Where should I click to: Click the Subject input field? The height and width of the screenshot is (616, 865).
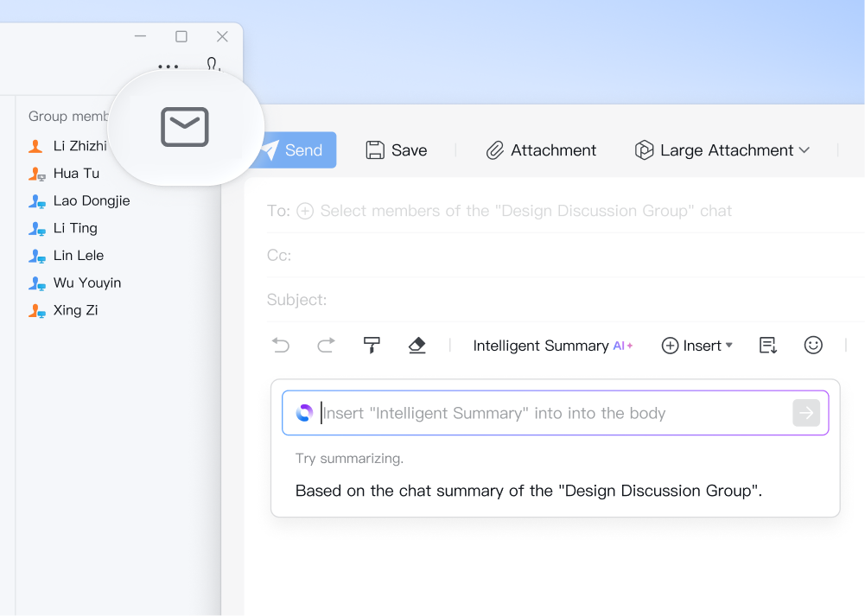click(x=562, y=300)
